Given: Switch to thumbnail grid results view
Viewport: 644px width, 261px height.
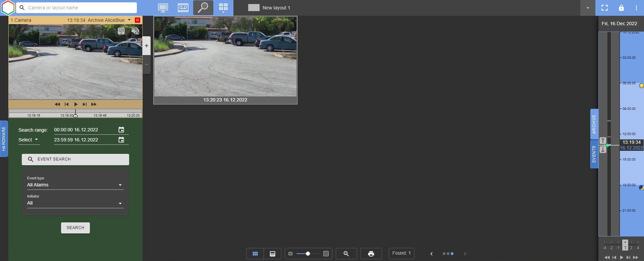Looking at the screenshot, I should pos(255,254).
